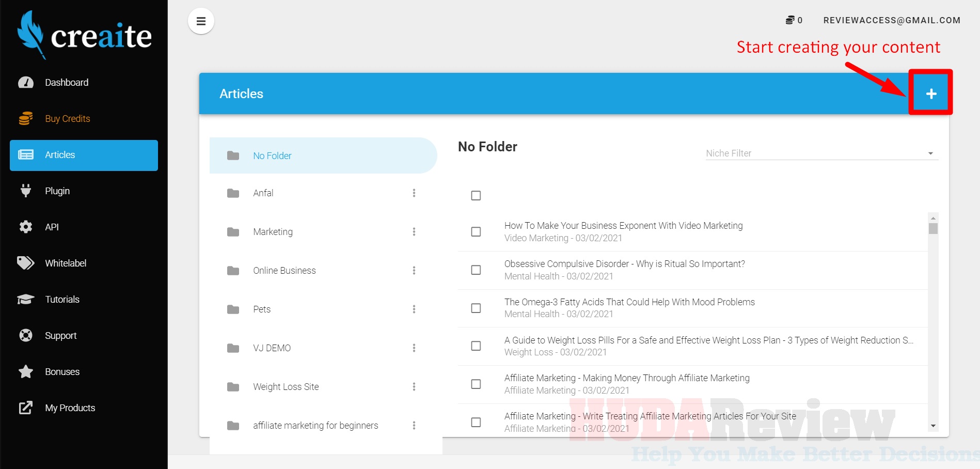Open affiliate marketing for beginners options menu
This screenshot has height=469, width=980.
pos(414,426)
